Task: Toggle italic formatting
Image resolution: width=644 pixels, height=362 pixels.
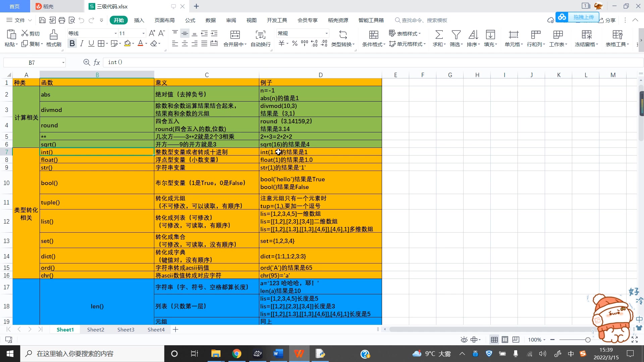Action: point(82,43)
